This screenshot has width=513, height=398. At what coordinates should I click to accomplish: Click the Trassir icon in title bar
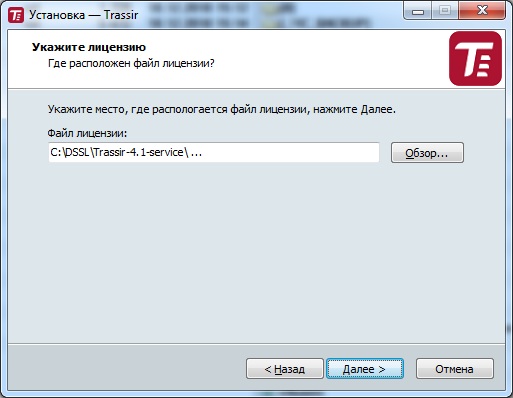(x=16, y=15)
